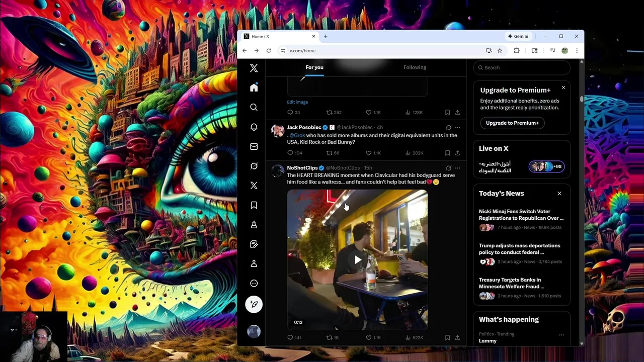Screen dimensions: 644x362
Task: Open a new browser tab
Action: [x=326, y=36]
